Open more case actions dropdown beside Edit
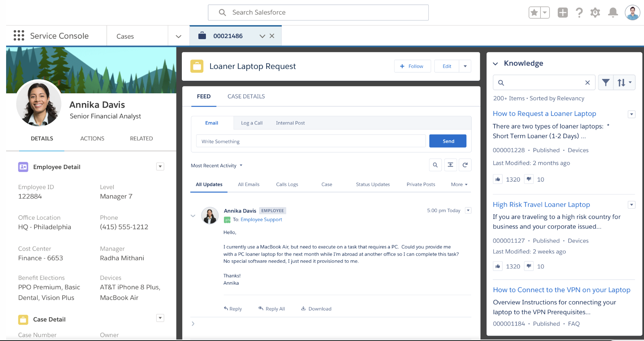644x341 pixels. click(x=465, y=66)
